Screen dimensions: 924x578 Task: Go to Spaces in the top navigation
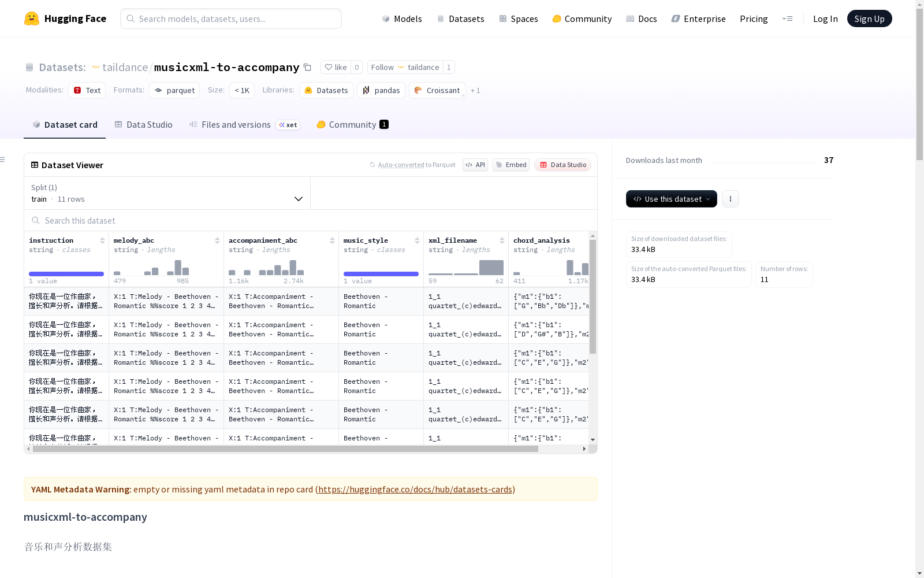pyautogui.click(x=519, y=18)
